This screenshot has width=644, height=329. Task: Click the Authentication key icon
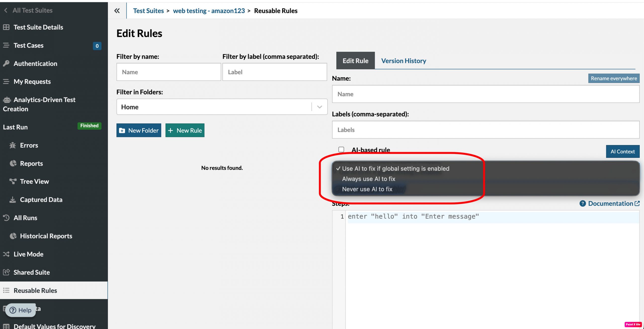pos(6,63)
